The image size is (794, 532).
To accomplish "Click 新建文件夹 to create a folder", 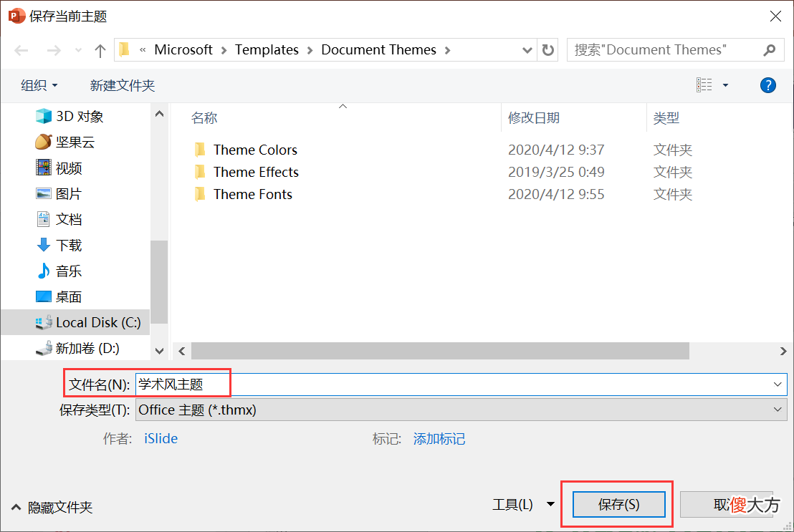I will coord(123,85).
